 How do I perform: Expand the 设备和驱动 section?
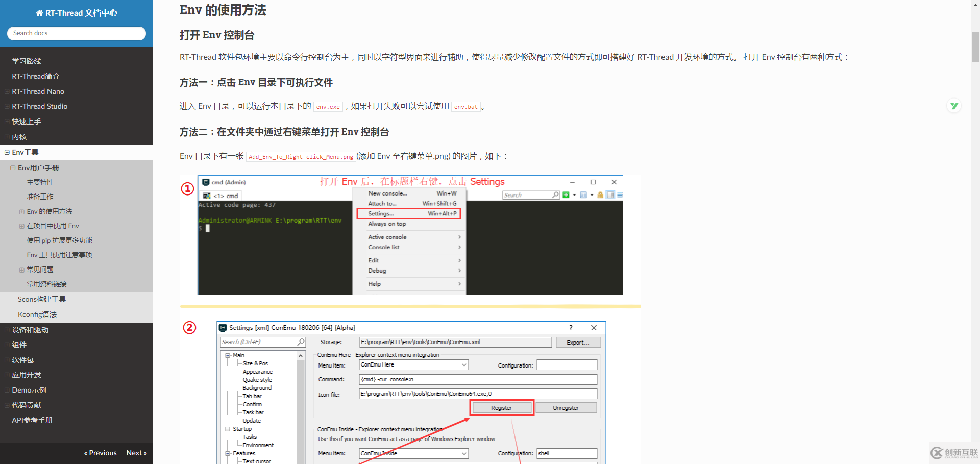(7, 330)
